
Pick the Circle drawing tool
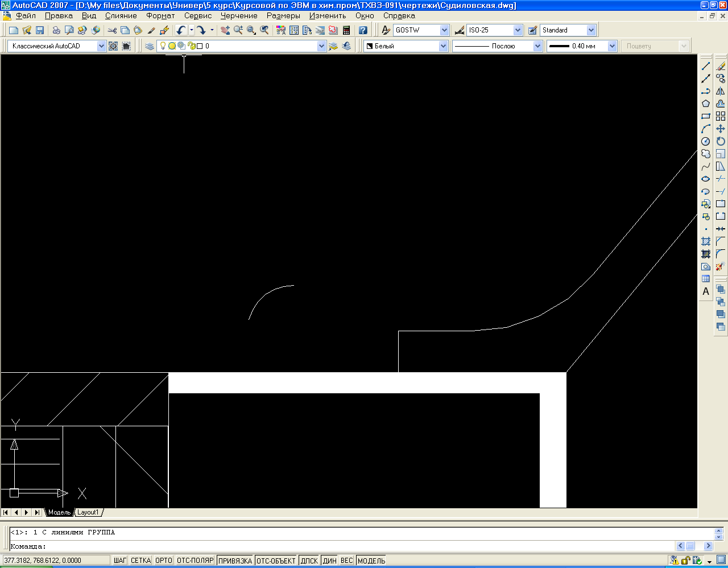point(706,141)
